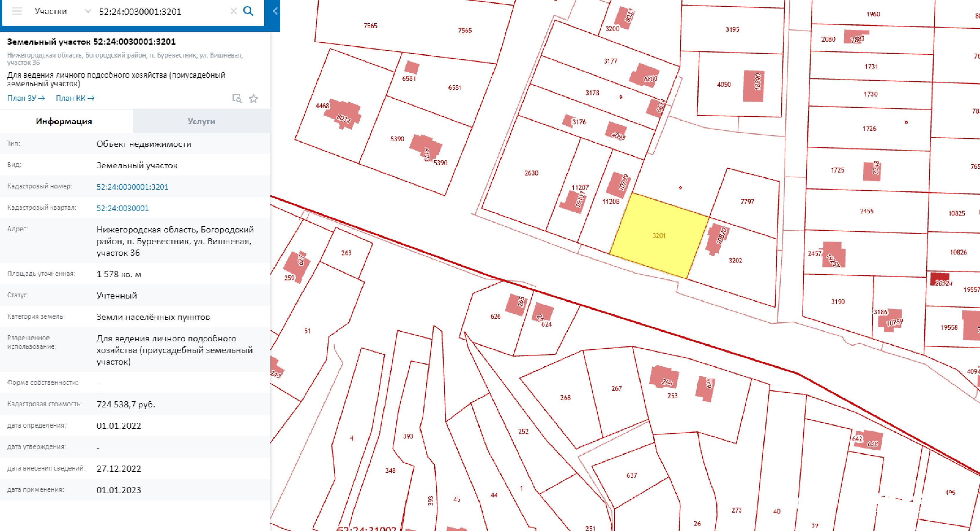Image resolution: width=980 pixels, height=531 pixels.
Task: Click cadastral number link 52:24:0030001:3201
Action: pyautogui.click(x=132, y=187)
